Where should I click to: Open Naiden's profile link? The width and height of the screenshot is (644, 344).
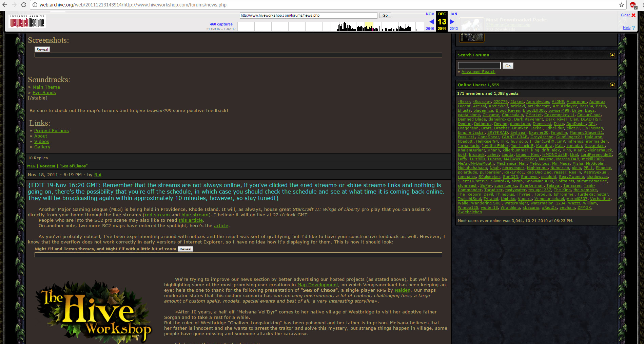(403, 290)
